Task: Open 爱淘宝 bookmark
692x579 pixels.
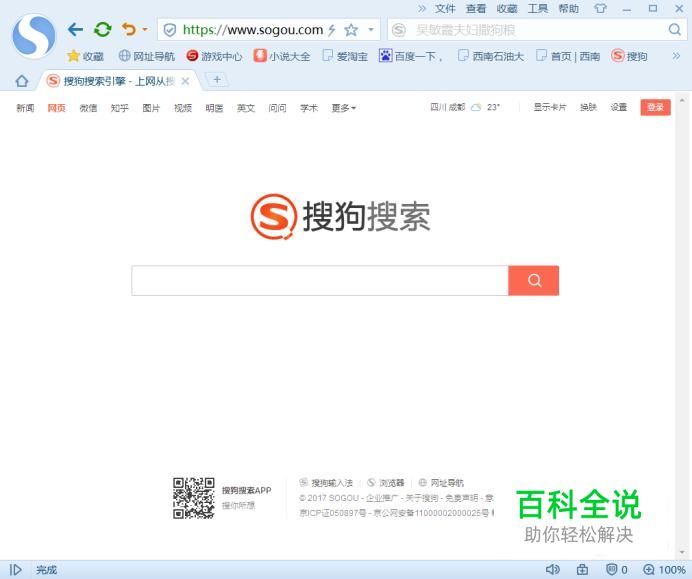Action: click(x=345, y=56)
